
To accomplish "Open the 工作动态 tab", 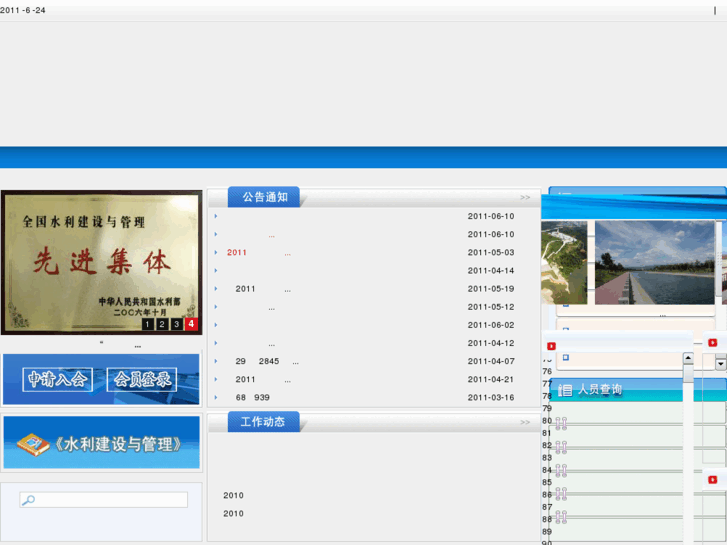I will 263,422.
